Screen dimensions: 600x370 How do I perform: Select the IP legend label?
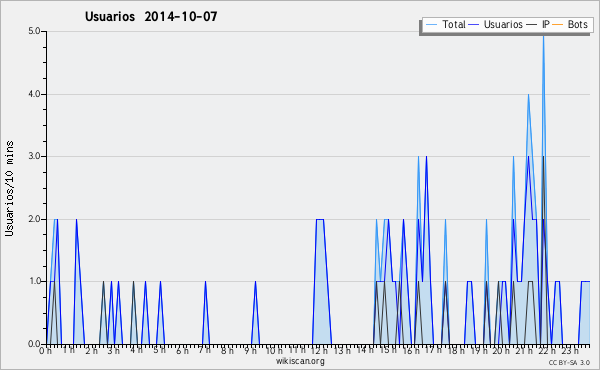pos(546,24)
